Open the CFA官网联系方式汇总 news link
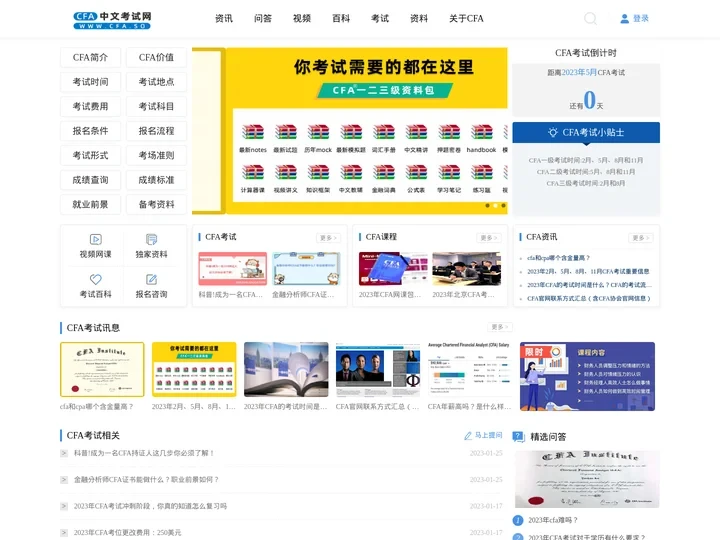The height and width of the screenshot is (540, 720). 589,298
